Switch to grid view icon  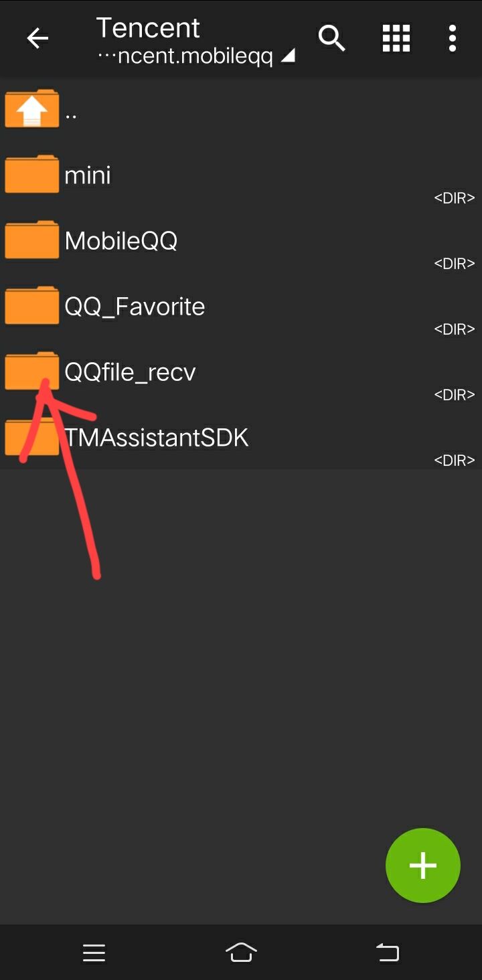(x=396, y=38)
